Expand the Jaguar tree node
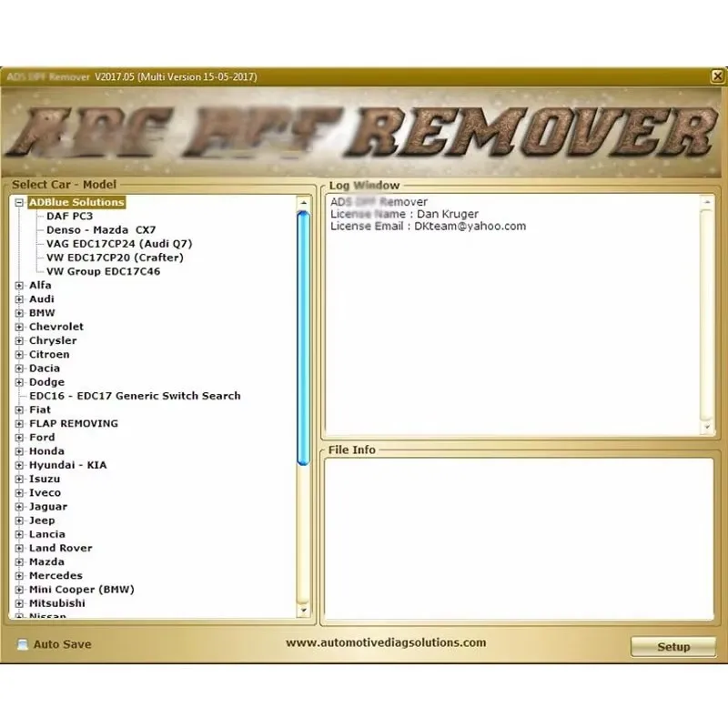The width and height of the screenshot is (728, 728). coord(19,507)
